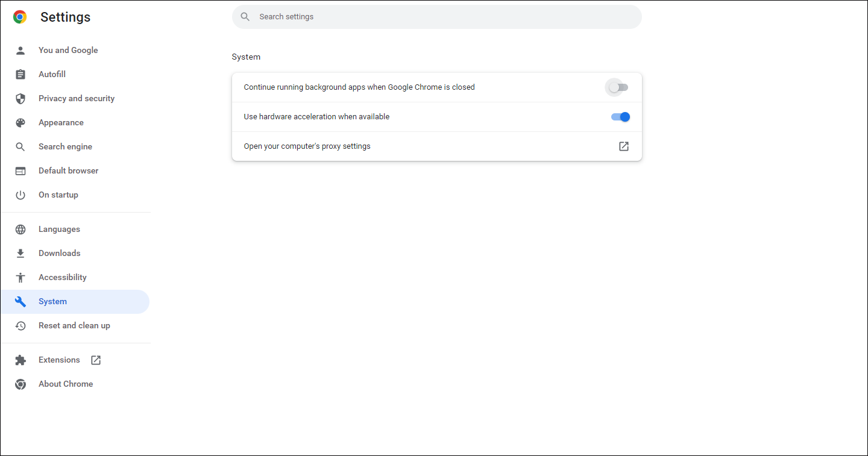868x456 pixels.
Task: Disable hardware acceleration toggle
Action: [x=620, y=117]
